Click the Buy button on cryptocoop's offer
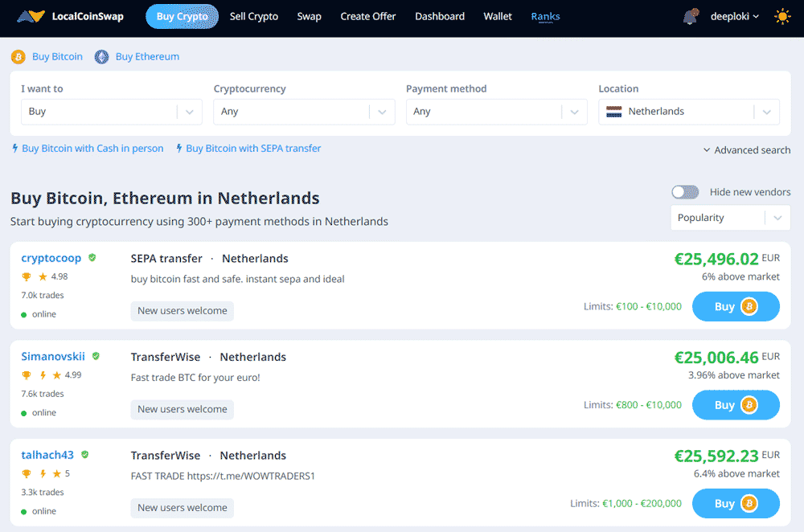Viewport: 804px width, 532px height. click(736, 306)
